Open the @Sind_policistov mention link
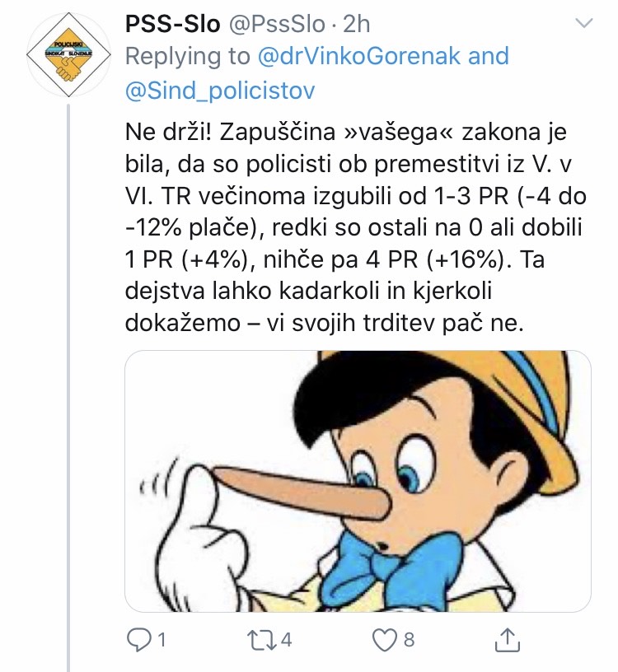Image resolution: width=618 pixels, height=672 pixels. pyautogui.click(x=219, y=90)
